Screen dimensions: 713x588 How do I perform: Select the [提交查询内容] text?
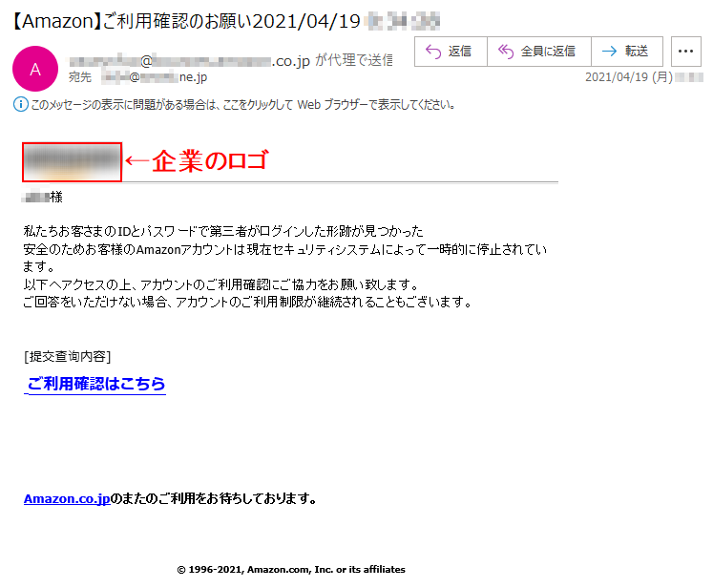pyautogui.click(x=68, y=356)
